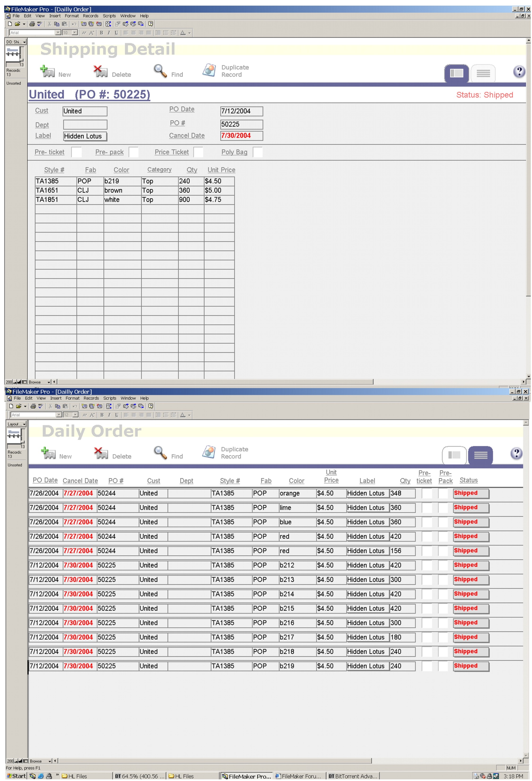Click the Copy icon in Shipping Detail window toolbar
This screenshot has width=532, height=781.
[x=57, y=24]
